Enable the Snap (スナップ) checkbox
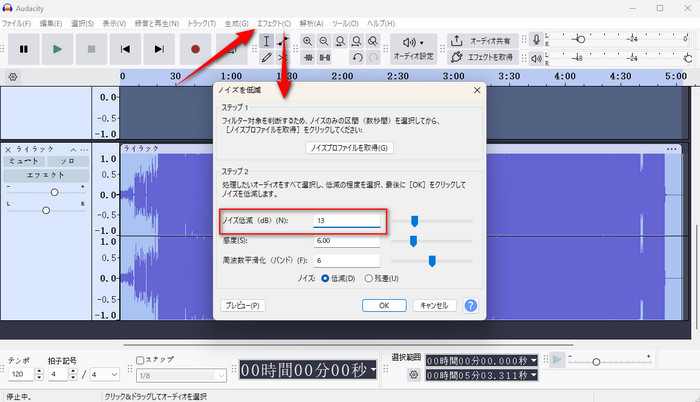This screenshot has height=402, width=700. coord(140,360)
